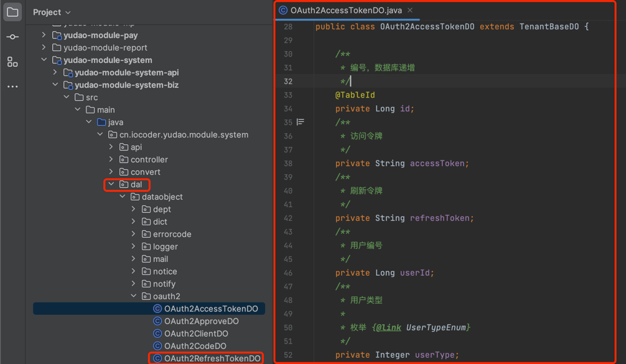Select OAuth2ClientDO in the project tree
The width and height of the screenshot is (626, 364).
click(195, 334)
